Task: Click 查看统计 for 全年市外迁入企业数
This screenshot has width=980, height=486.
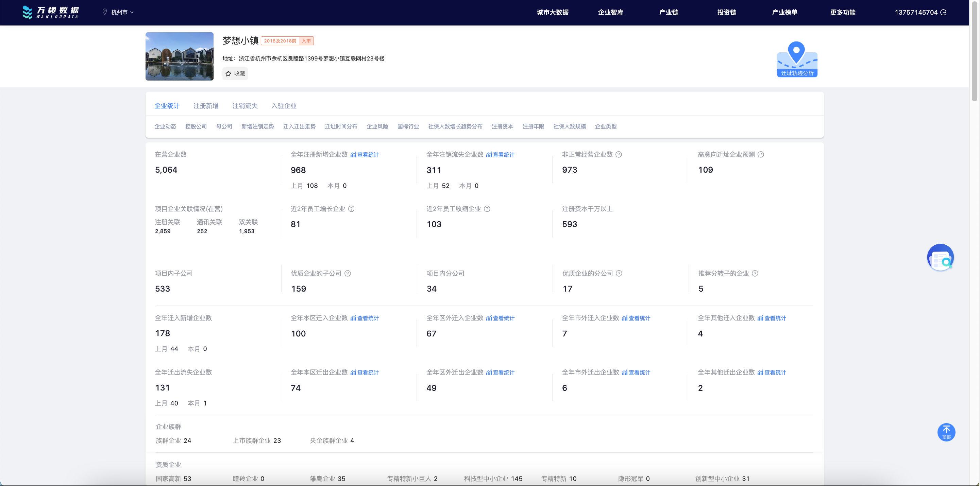Action: coord(636,318)
